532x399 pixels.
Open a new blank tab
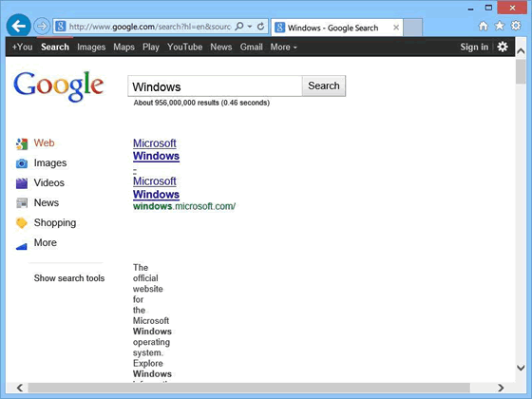[413, 28]
